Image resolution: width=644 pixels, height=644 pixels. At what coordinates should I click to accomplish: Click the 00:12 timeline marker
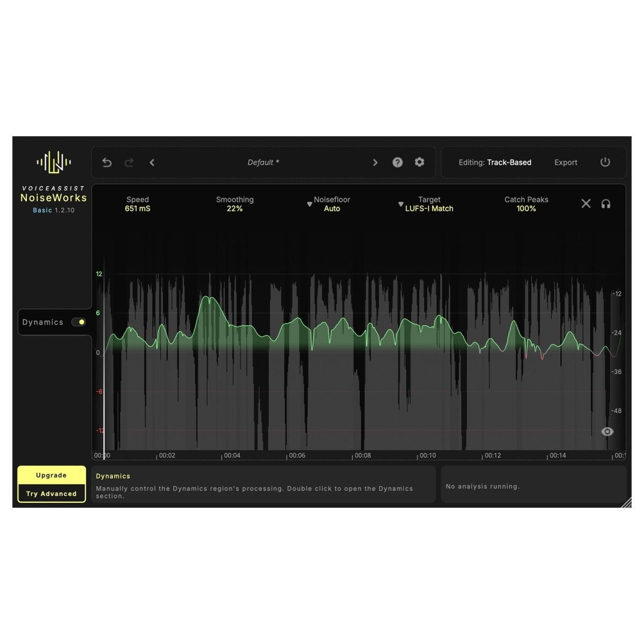(x=493, y=456)
